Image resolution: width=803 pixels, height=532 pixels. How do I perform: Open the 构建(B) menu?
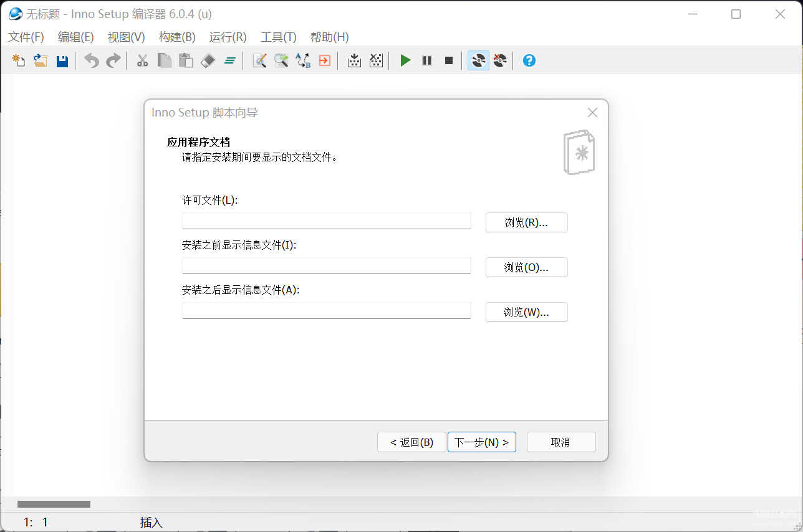click(x=177, y=37)
